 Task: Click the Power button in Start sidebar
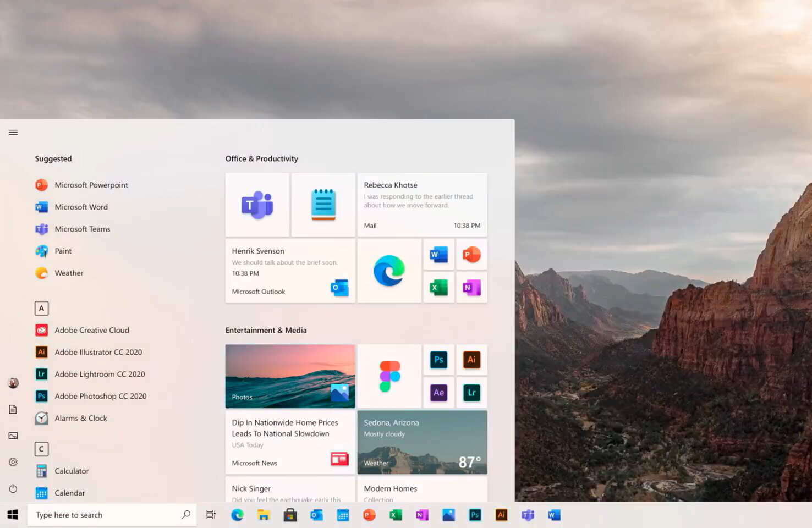pyautogui.click(x=13, y=488)
